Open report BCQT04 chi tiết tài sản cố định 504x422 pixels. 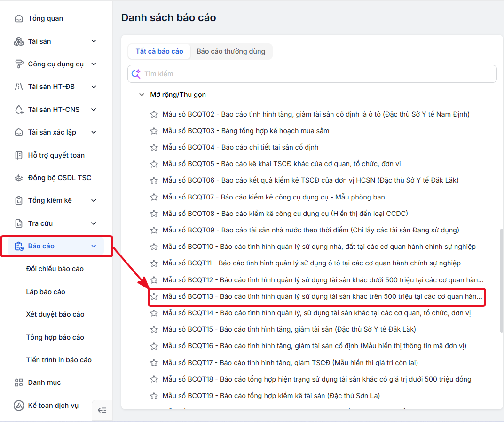tap(240, 147)
